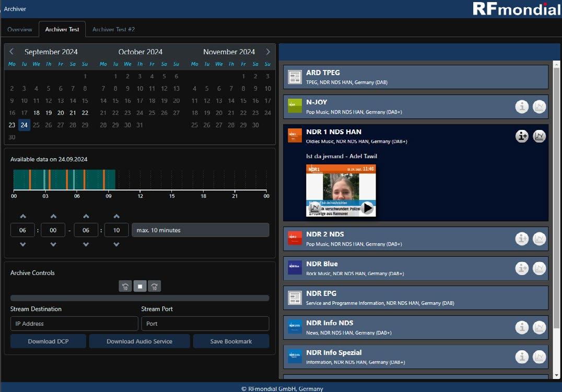Open info icon for NDR Blue
562x392 pixels.
coord(522,268)
